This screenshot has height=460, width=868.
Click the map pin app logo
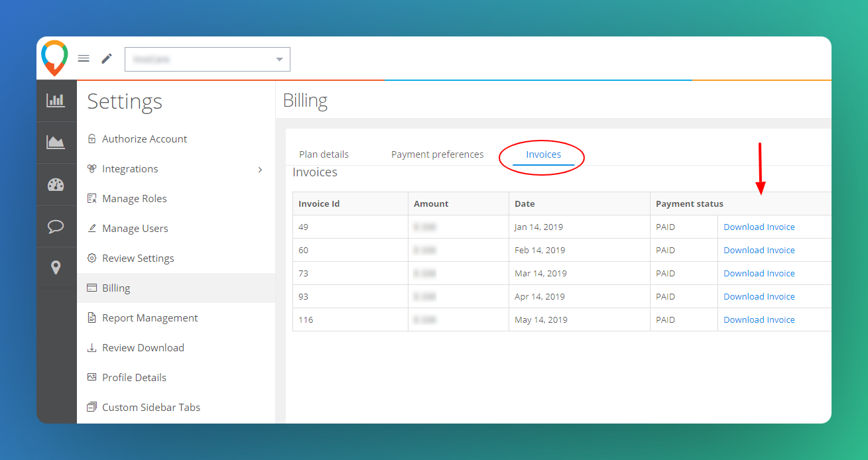pos(54,58)
